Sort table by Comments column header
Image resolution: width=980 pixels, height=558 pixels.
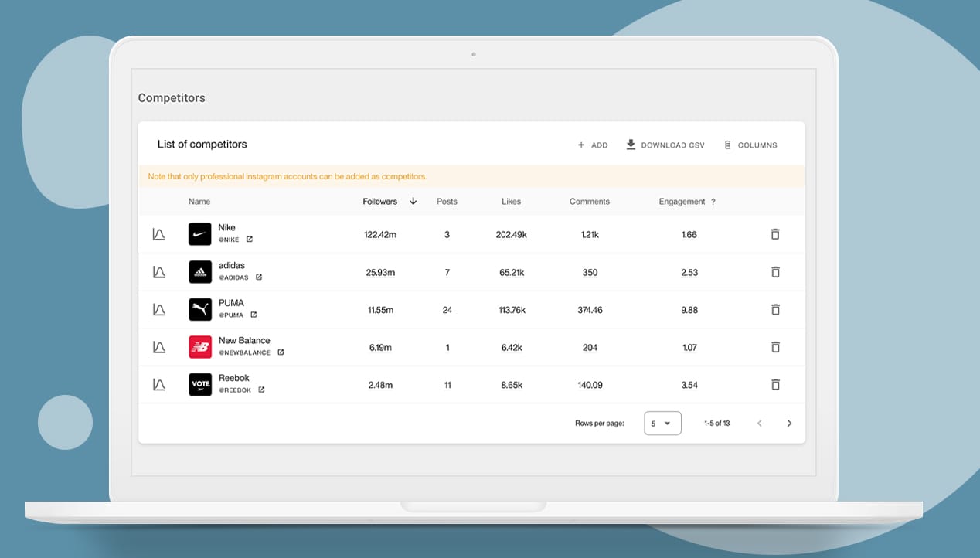click(x=590, y=202)
